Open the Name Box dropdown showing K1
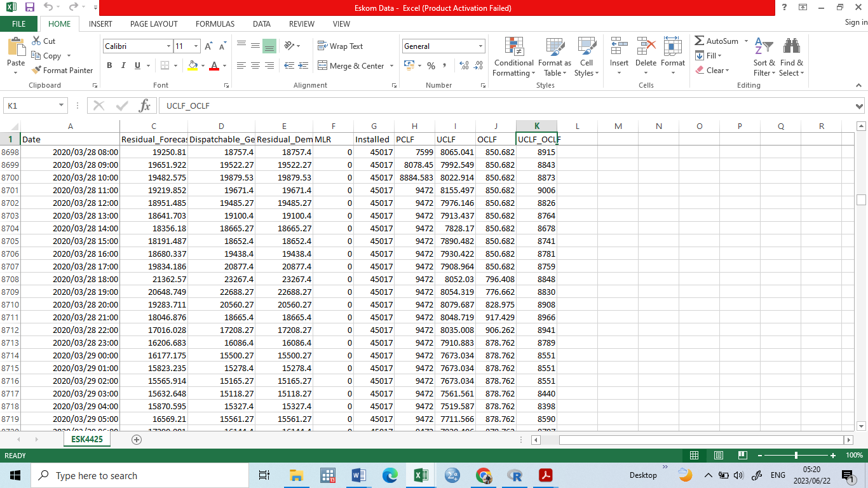This screenshot has width=868, height=488. pyautogui.click(x=62, y=105)
